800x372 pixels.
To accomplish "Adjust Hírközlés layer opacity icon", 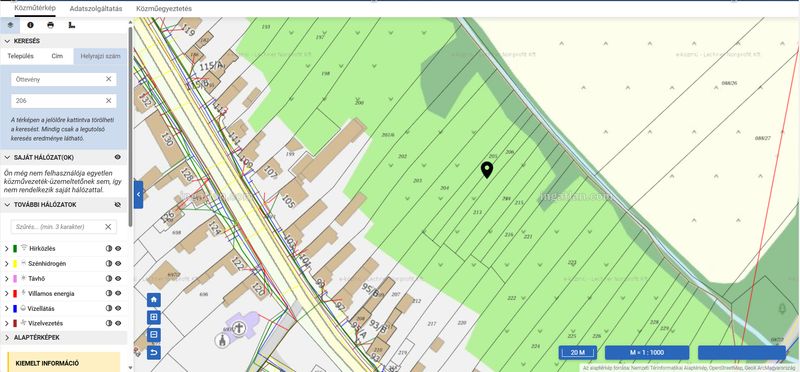I will coord(108,249).
